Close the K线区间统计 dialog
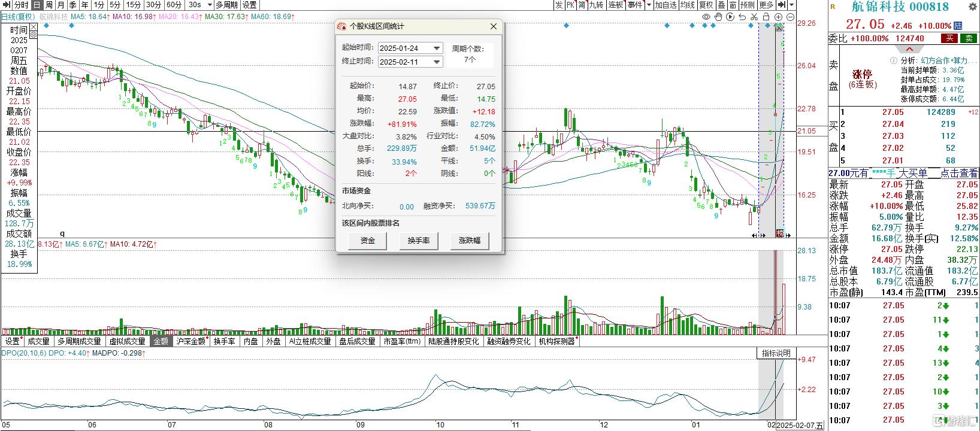The image size is (980, 431). click(x=494, y=26)
